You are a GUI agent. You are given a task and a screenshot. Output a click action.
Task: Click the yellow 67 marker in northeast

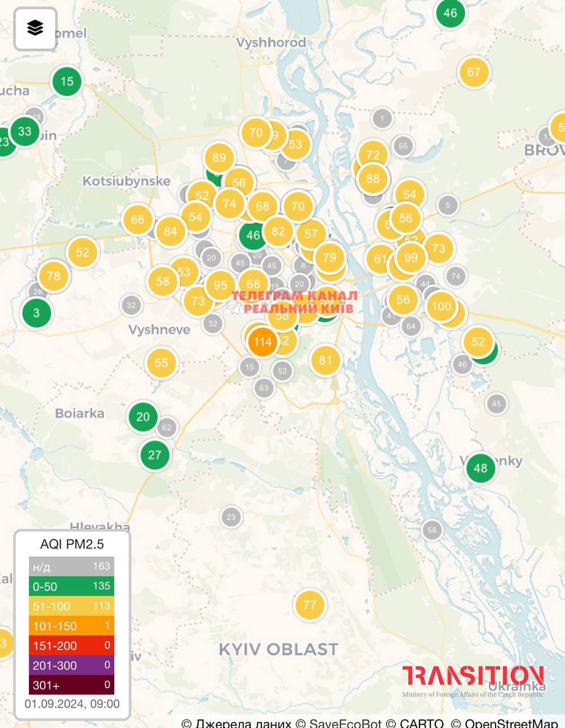point(474,72)
